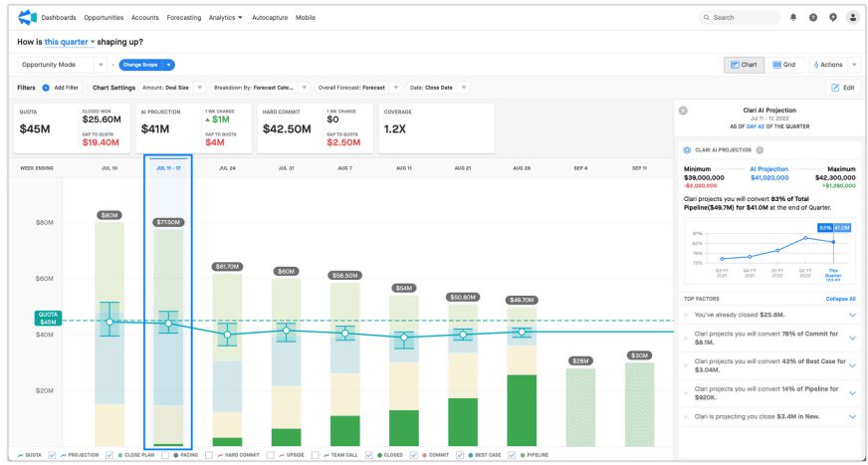Click the QUOTA line legend icon
The width and height of the screenshot is (868, 465).
click(x=21, y=455)
